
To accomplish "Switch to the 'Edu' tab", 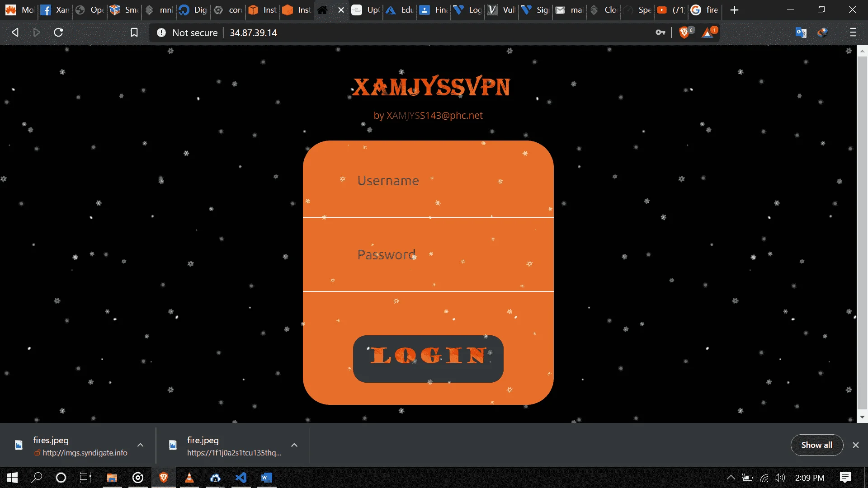I will (x=400, y=10).
